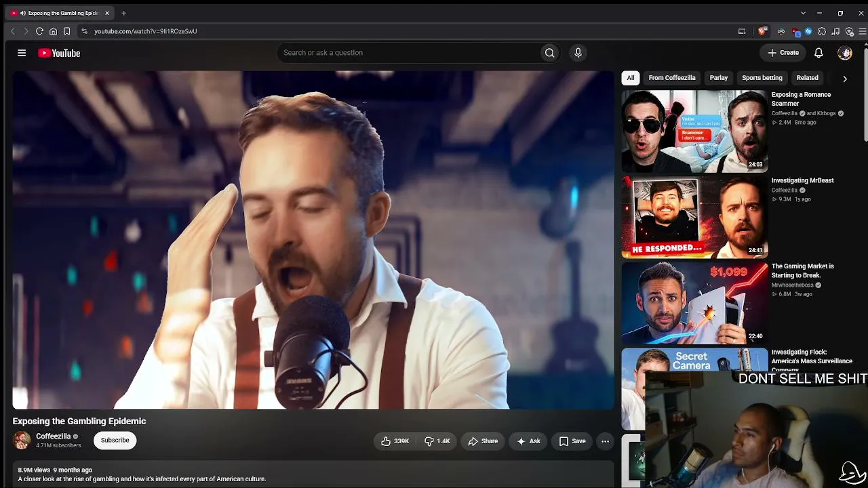Click the browser address bar URL
868x488 pixels.
(145, 31)
